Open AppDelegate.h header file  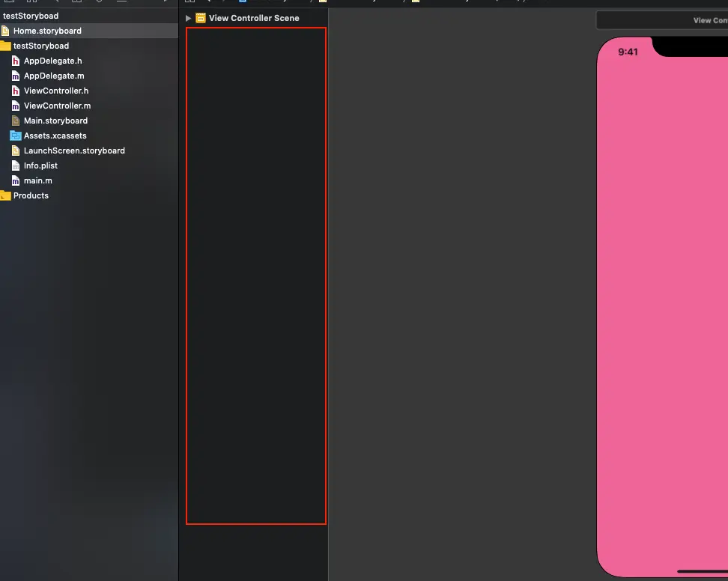53,61
